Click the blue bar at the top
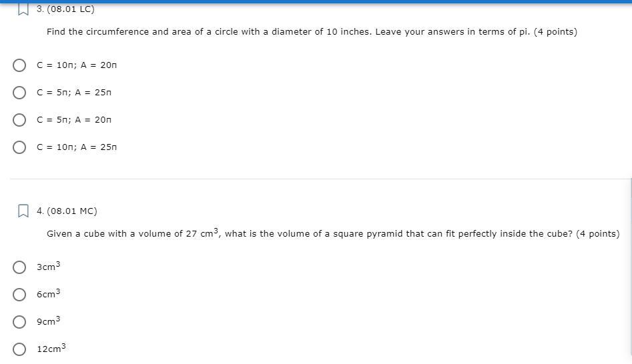This screenshot has height=364, width=632. [x=316, y=1]
